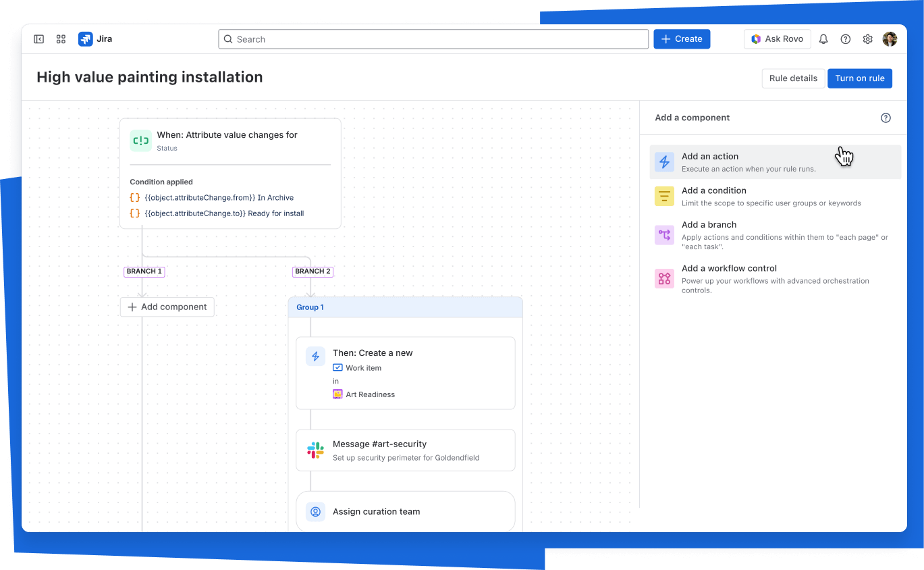The width and height of the screenshot is (924, 570).
Task: Collapse the sidebar panel icon
Action: 39,39
